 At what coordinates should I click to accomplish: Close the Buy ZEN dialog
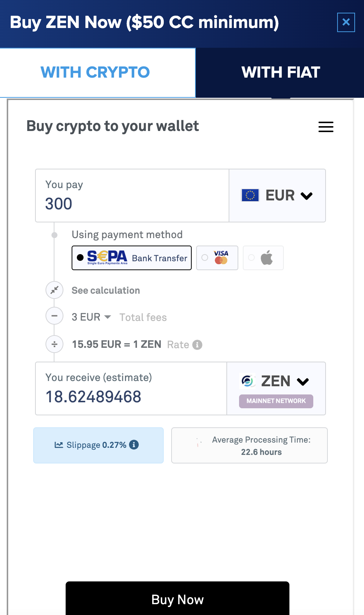(346, 22)
